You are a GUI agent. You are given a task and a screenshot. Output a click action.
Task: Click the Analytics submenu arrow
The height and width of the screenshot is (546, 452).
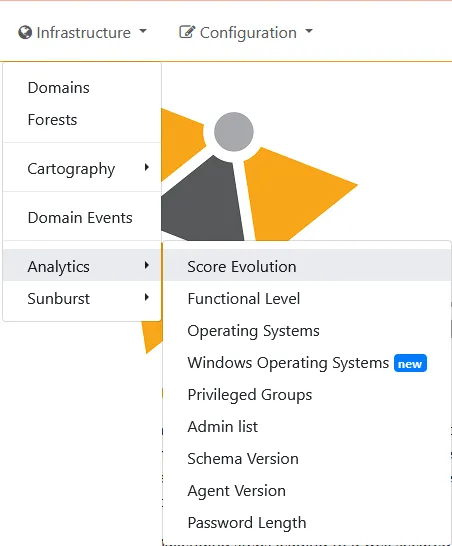click(x=147, y=265)
